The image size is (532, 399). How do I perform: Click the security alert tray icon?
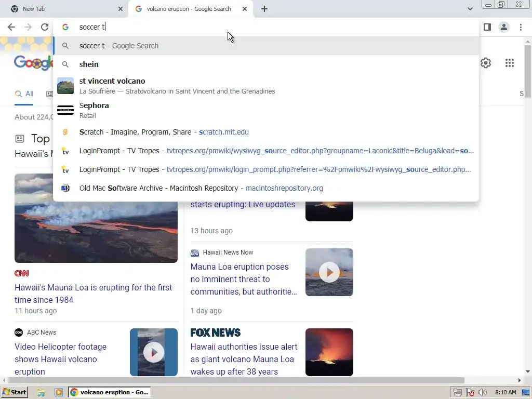pyautogui.click(x=470, y=393)
